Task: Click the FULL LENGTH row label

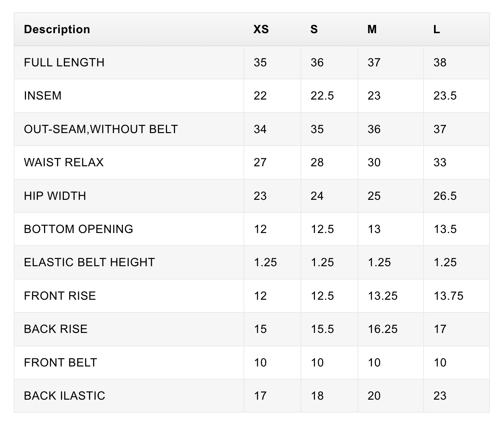Action: click(64, 62)
